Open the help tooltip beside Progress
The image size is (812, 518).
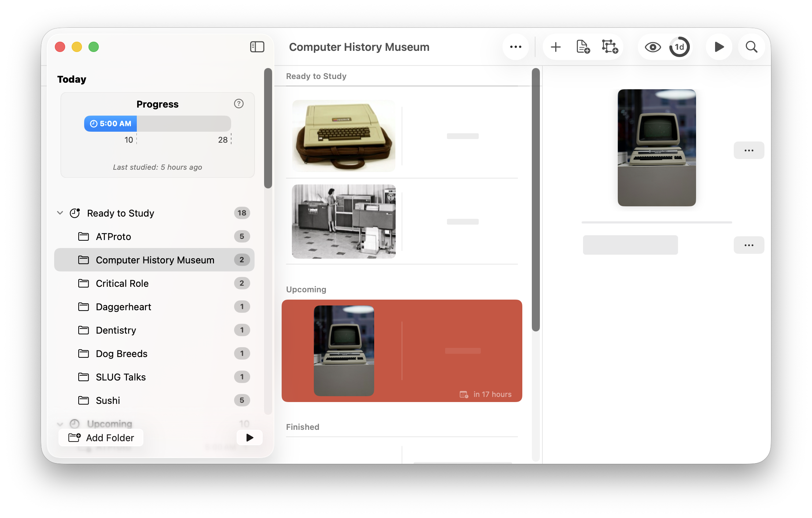click(x=239, y=104)
